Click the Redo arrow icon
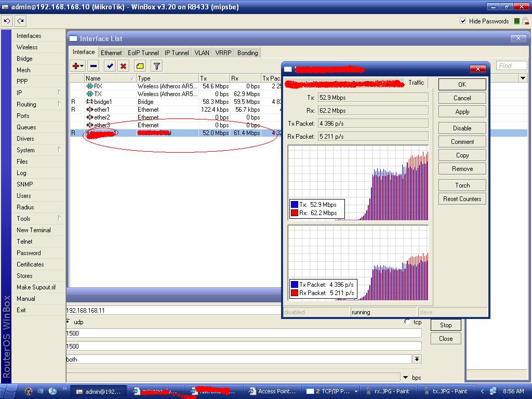Viewport: 532px width, 399px height. tap(21, 21)
